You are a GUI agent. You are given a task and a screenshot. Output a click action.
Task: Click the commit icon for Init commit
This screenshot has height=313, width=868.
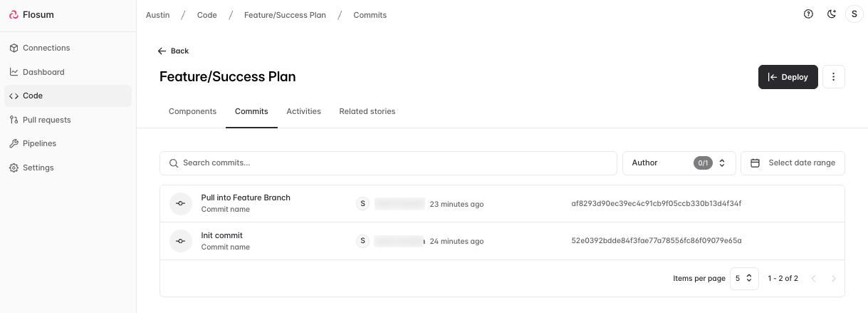coord(181,241)
